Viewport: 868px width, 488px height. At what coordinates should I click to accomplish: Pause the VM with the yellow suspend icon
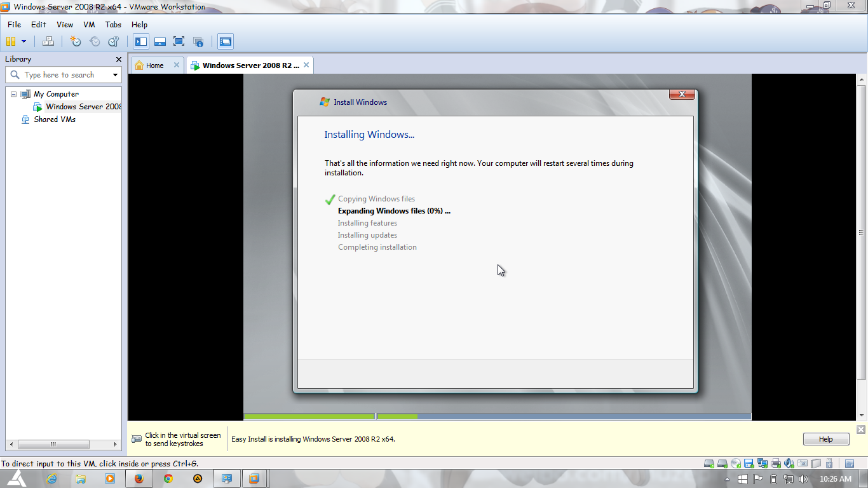[10, 41]
